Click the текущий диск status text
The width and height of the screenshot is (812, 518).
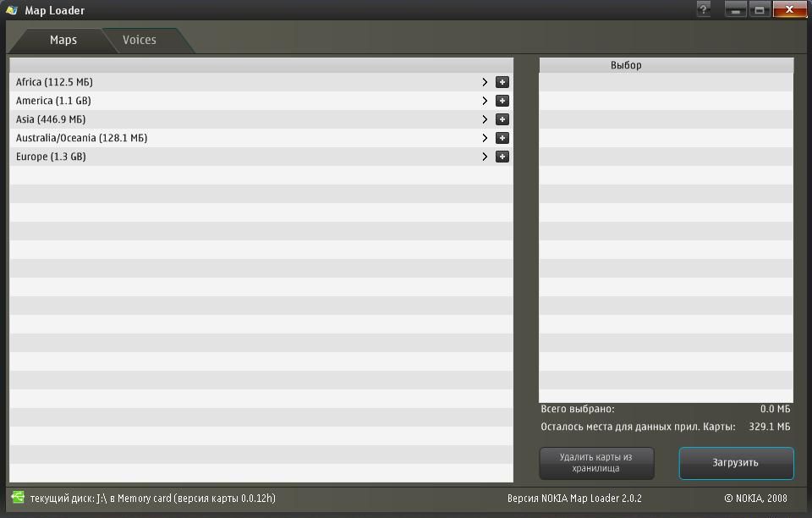click(x=153, y=499)
